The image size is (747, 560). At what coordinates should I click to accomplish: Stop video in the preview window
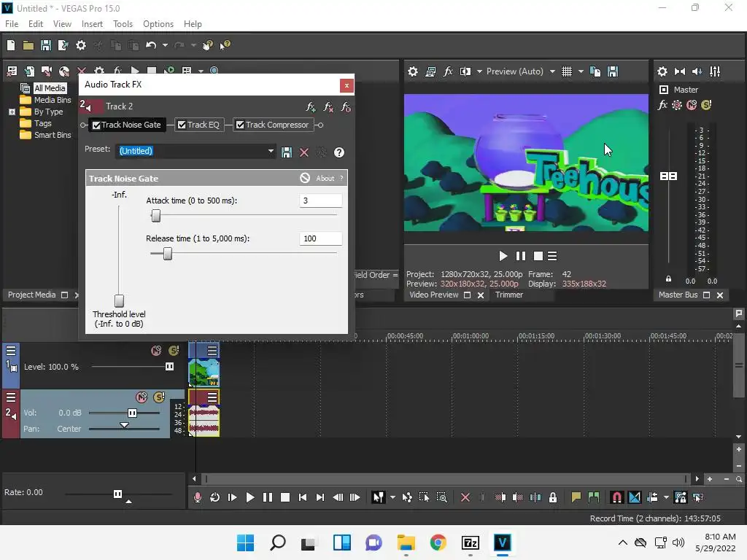click(538, 256)
